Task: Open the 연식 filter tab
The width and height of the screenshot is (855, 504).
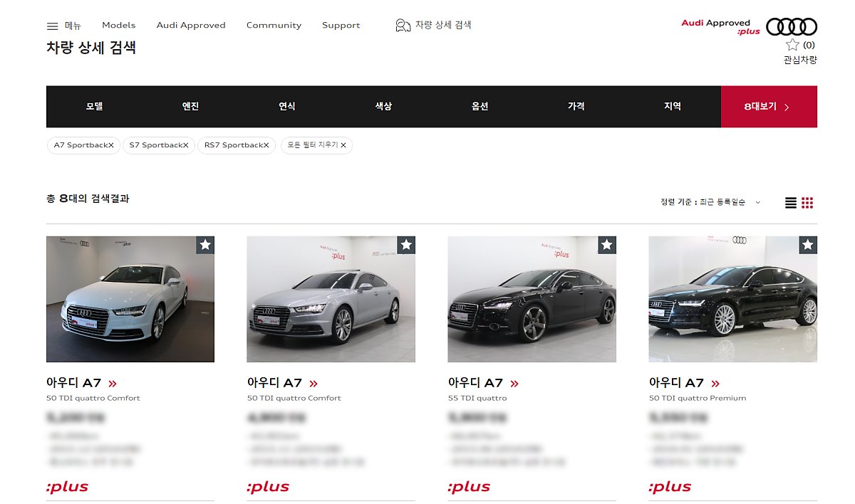Action: click(287, 107)
